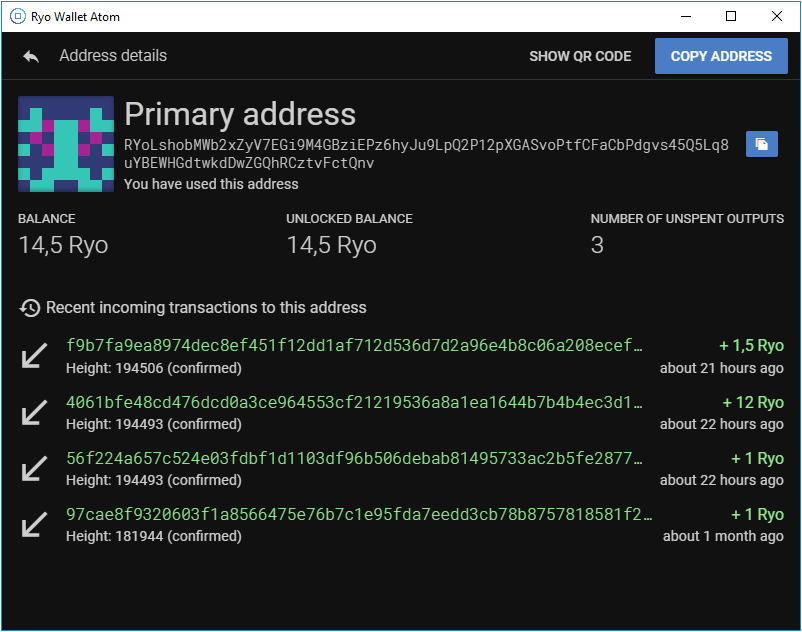Click 'Recent incoming transactions to this address' heading
The image size is (802, 632).
(206, 308)
